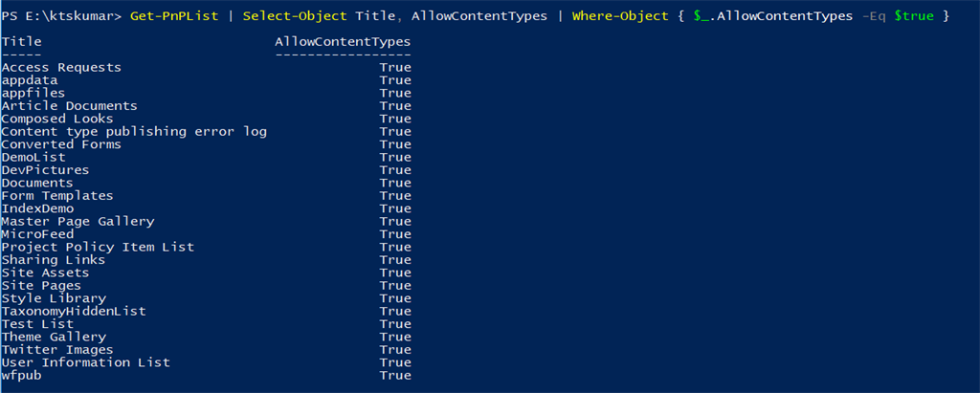Select the Project Policy Item List text
This screenshot has width=980, height=393.
[98, 248]
